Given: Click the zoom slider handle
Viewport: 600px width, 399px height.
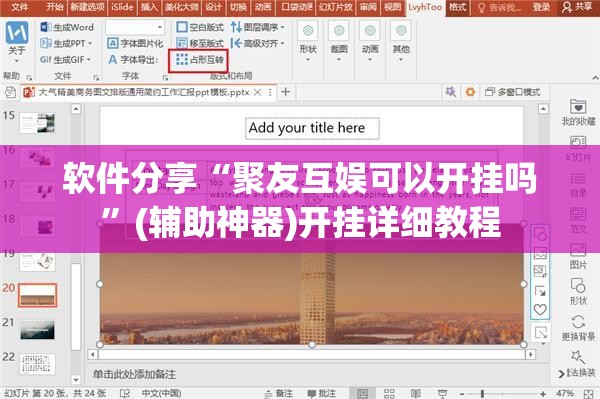Looking at the screenshot, I should tap(483, 393).
